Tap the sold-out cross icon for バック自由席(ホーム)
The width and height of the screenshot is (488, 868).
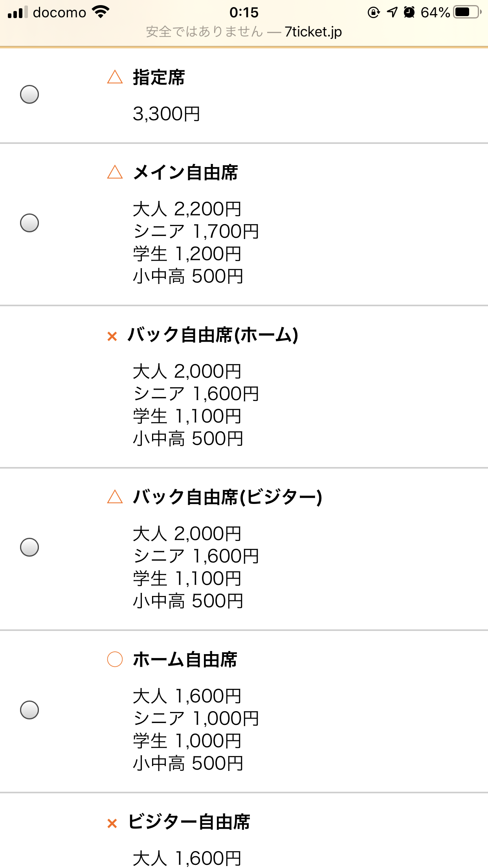coord(112,337)
